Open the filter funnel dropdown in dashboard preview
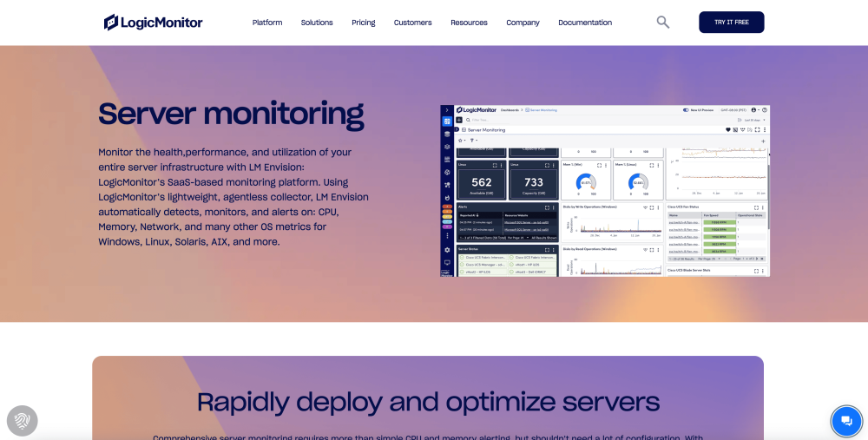Viewport: 868px width, 440px height. pos(473,141)
